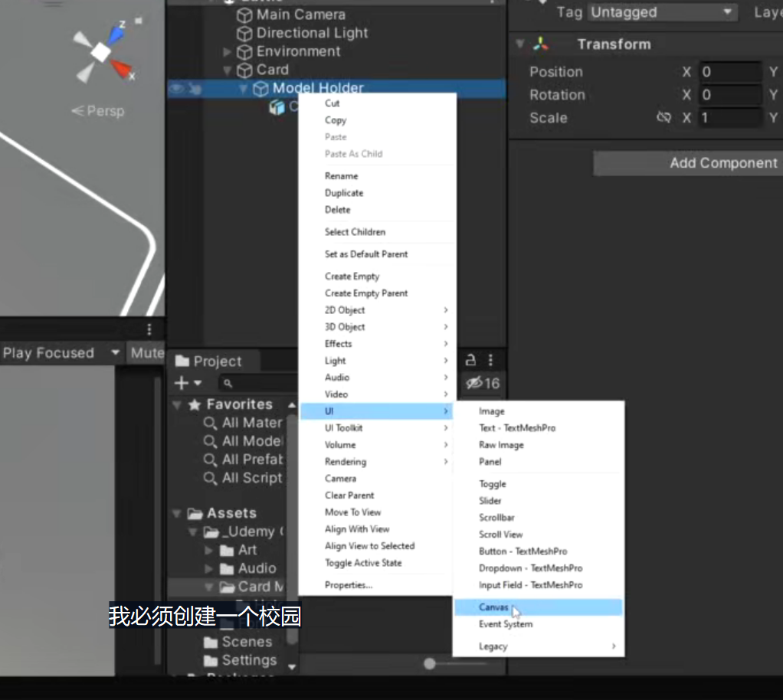
Task: Click the plus button to create asset
Action: [x=188, y=383]
